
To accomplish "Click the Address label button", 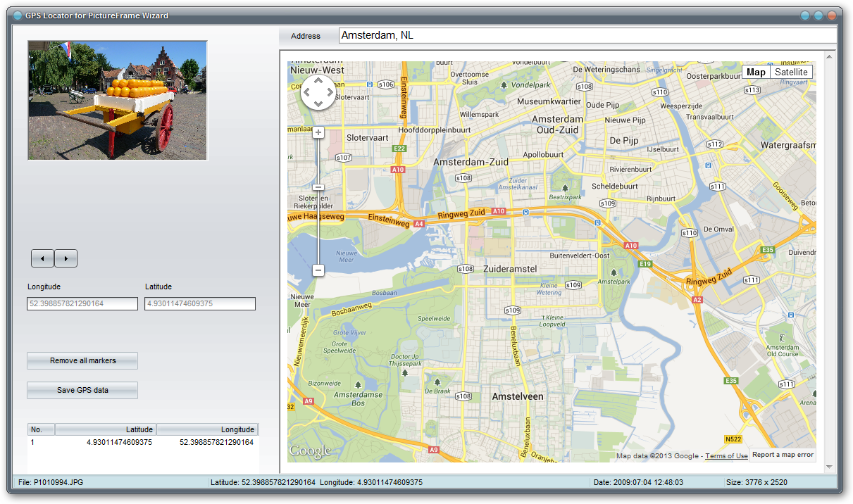I will pos(306,36).
